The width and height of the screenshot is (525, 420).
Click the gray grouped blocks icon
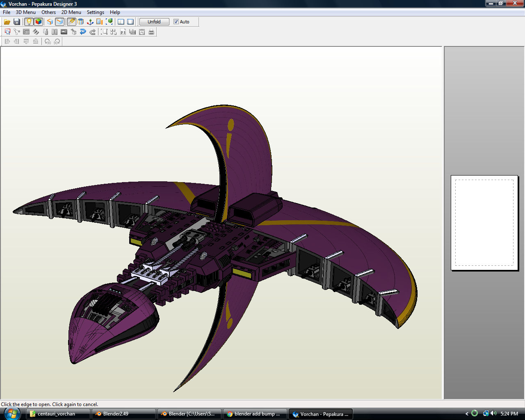click(132, 32)
